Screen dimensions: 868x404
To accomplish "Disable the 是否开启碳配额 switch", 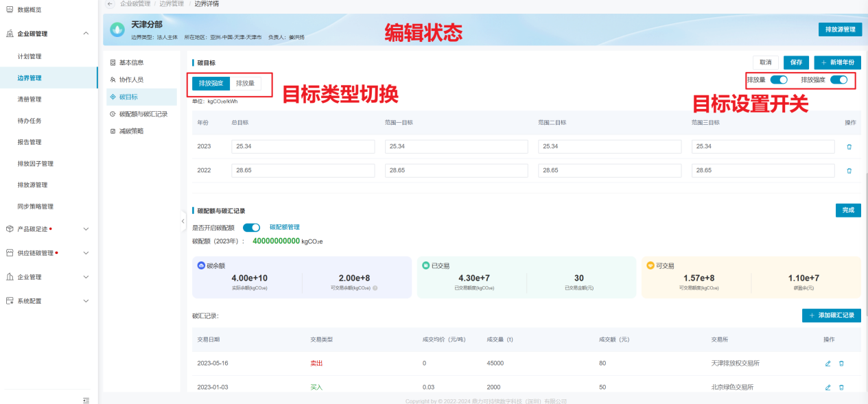I will click(251, 227).
